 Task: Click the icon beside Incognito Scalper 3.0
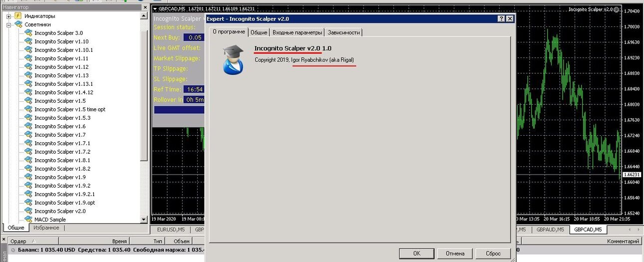tap(29, 33)
